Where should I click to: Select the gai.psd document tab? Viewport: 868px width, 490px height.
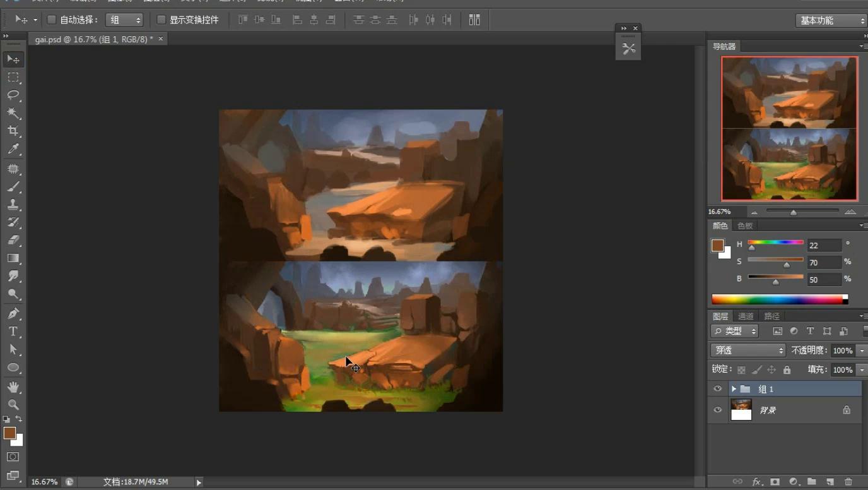click(98, 39)
